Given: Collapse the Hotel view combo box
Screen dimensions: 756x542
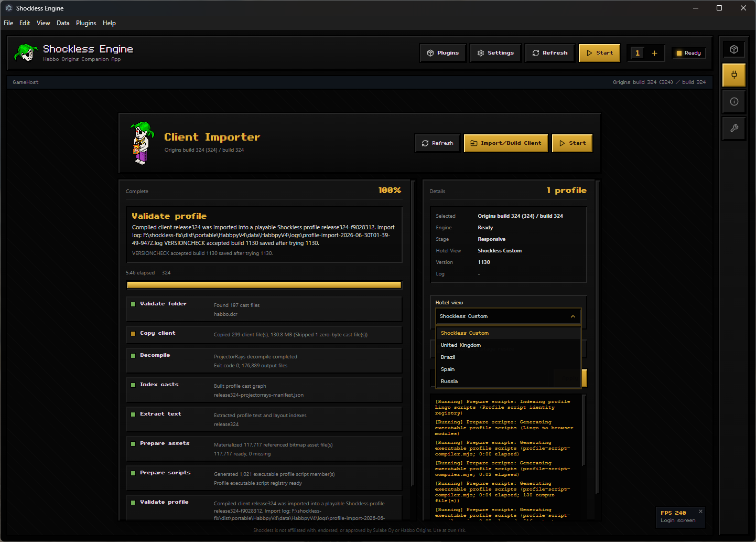Looking at the screenshot, I should tap(508, 316).
